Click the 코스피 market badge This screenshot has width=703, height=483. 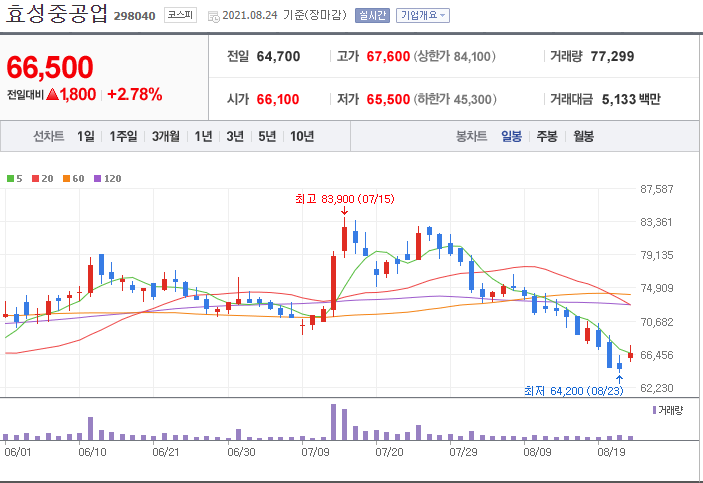(x=180, y=15)
